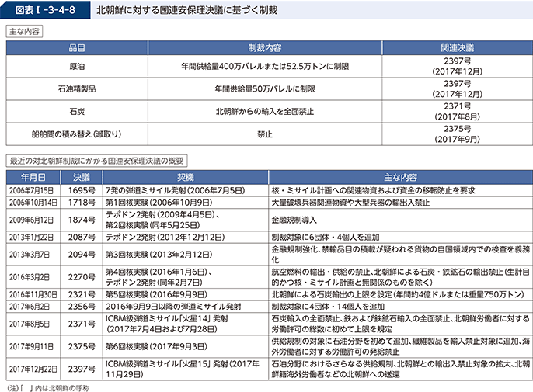533x392 pixels.
Task: Click the 年月日 column header
Action: (30, 176)
